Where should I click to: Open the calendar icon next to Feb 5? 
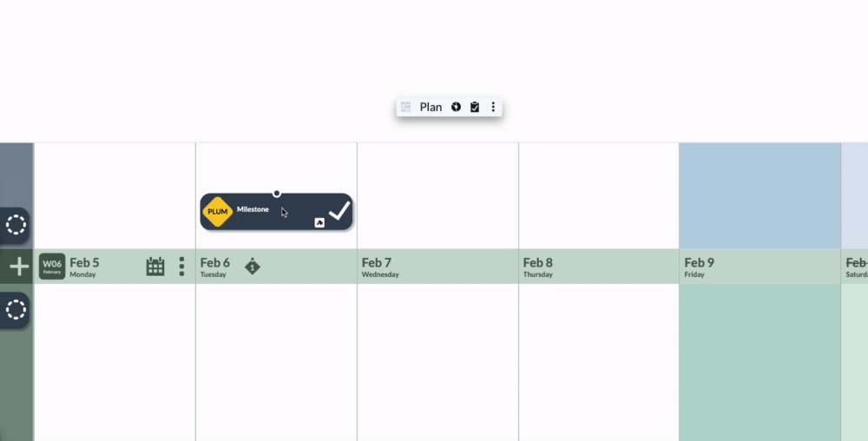point(155,267)
